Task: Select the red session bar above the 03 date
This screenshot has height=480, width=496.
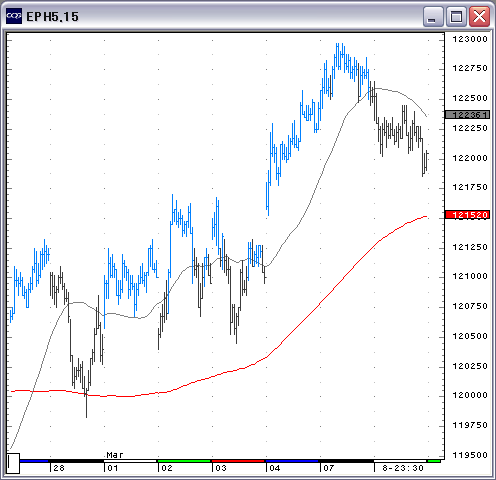Action: tap(238, 461)
